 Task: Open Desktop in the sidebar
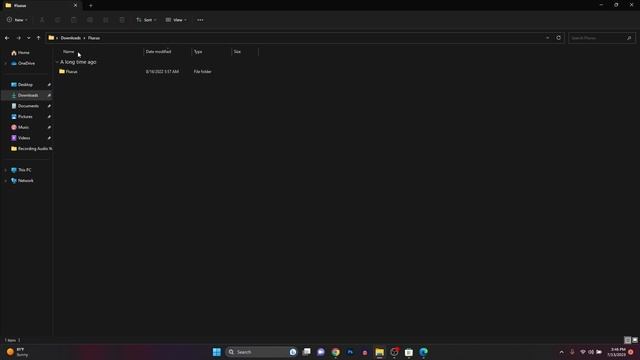click(x=25, y=84)
